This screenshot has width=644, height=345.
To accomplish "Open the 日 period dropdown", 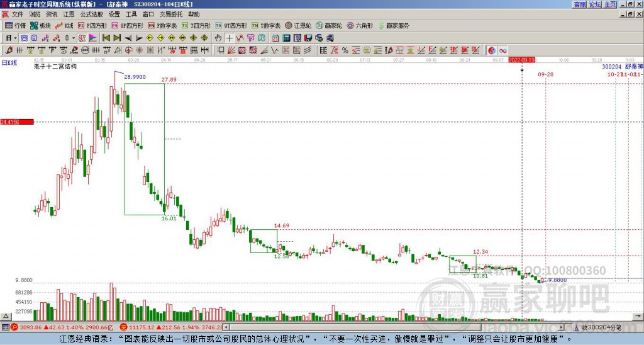I will click(11, 38).
